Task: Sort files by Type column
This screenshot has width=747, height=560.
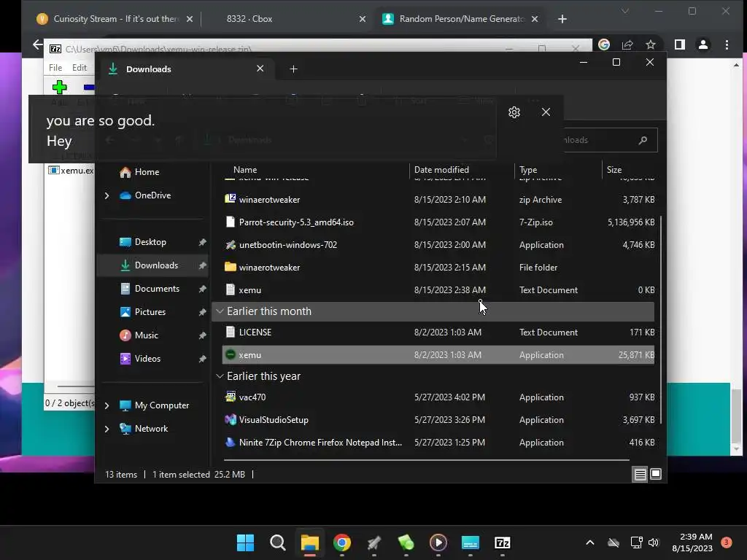Action: (528, 170)
